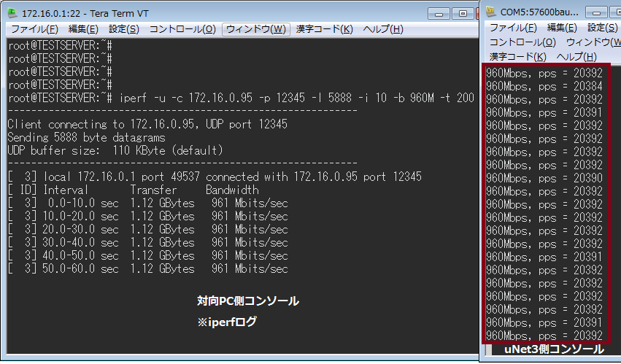Open ファイル(F) menu in the COM5 window

513,28
